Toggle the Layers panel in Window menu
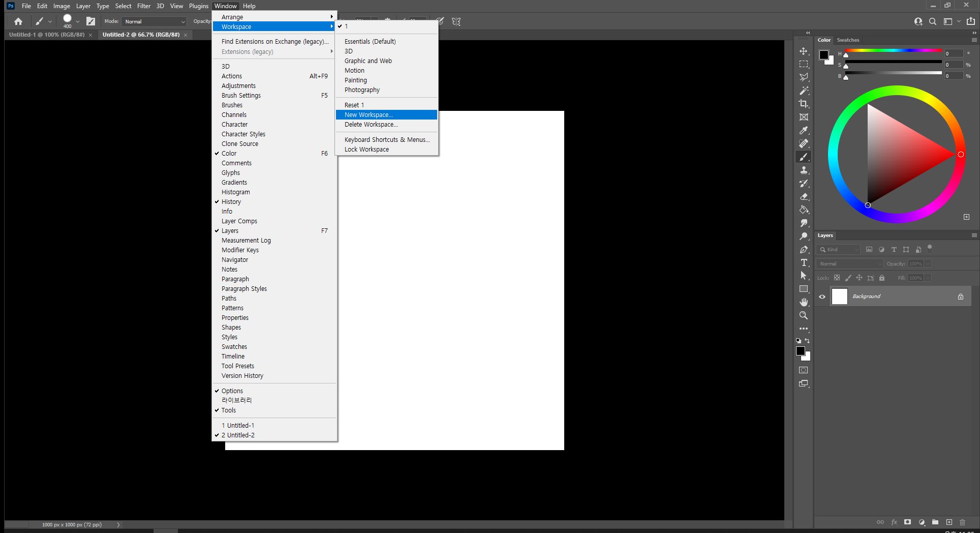Image resolution: width=980 pixels, height=533 pixels. click(274, 230)
